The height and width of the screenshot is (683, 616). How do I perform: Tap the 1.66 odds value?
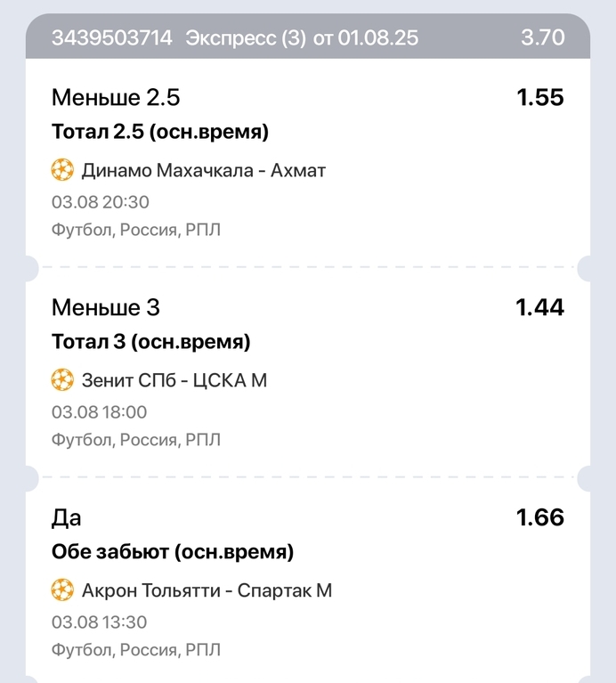click(x=540, y=517)
